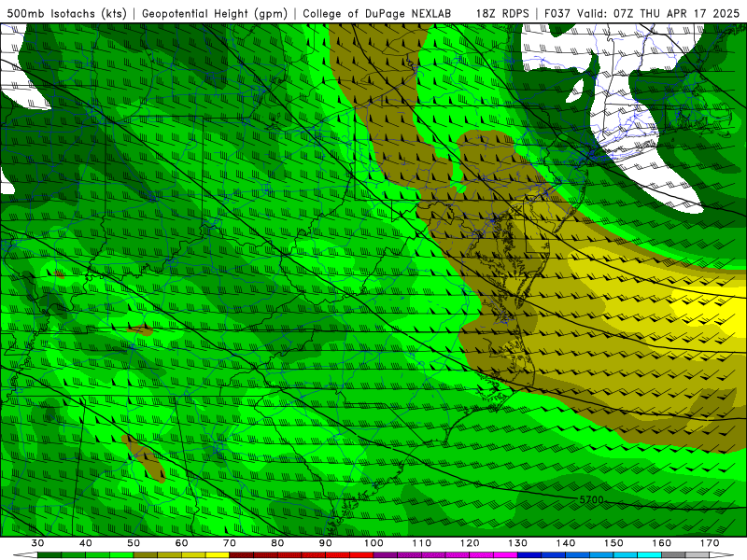
Task: Click the olive legend swatch starting at 50
Action: coord(146,555)
